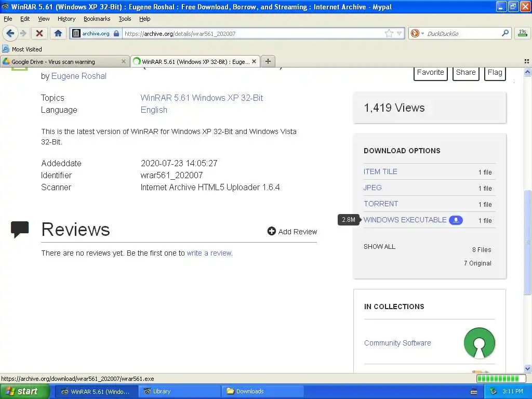Click the 1,419 Views text
Viewport: 532px width, 399px height.
coord(394,108)
